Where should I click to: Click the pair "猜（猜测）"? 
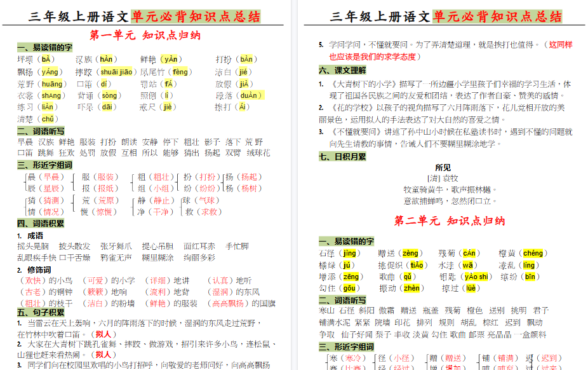coord(46,200)
